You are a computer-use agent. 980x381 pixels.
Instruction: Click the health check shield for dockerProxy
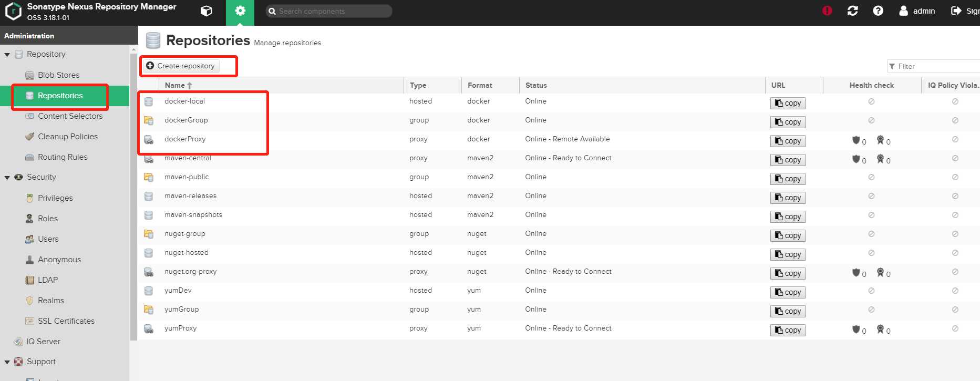click(856, 140)
